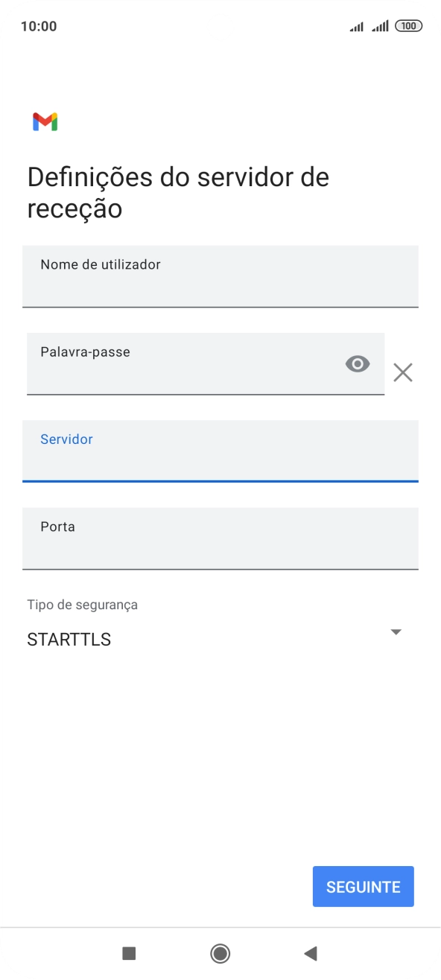Click the Gmail logo icon
441x980 pixels.
click(44, 122)
